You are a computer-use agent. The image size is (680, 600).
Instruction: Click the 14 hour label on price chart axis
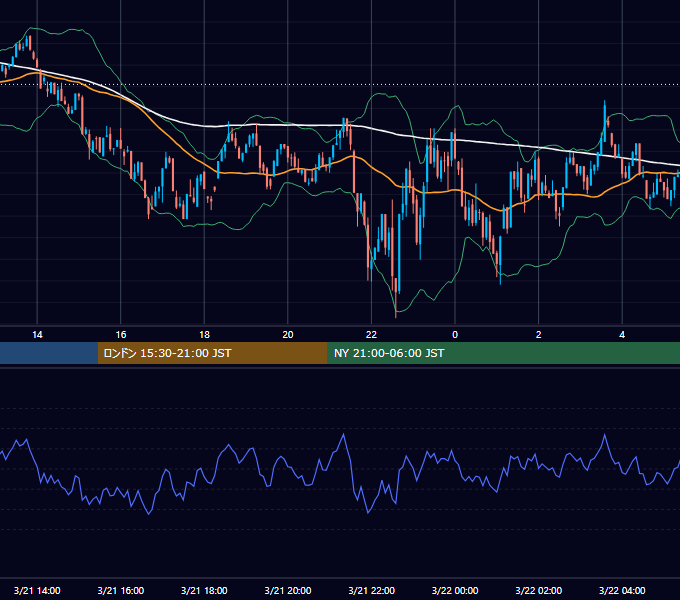point(37,335)
